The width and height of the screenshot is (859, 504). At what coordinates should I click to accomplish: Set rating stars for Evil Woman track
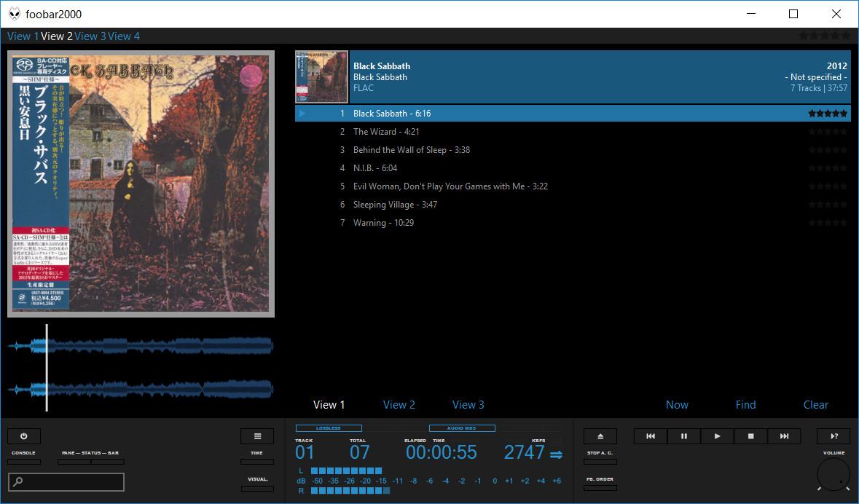(828, 186)
